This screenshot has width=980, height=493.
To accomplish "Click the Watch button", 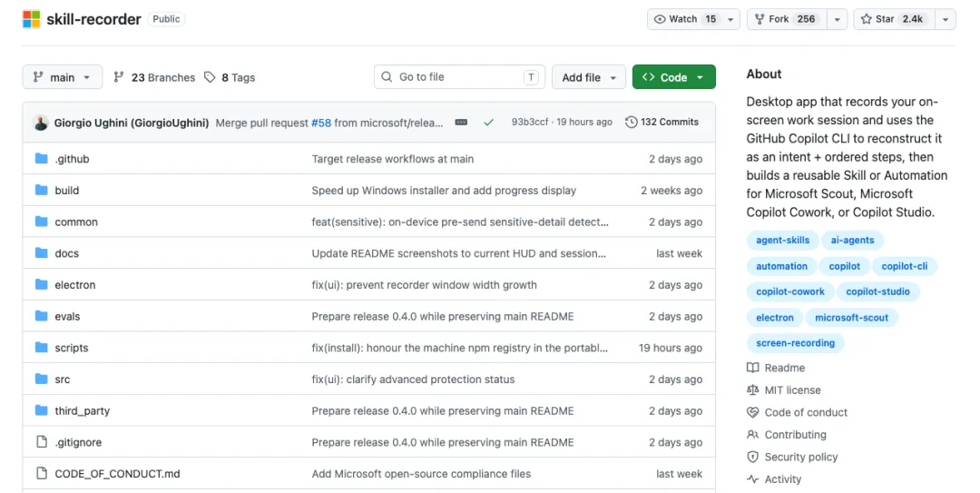I will [684, 19].
